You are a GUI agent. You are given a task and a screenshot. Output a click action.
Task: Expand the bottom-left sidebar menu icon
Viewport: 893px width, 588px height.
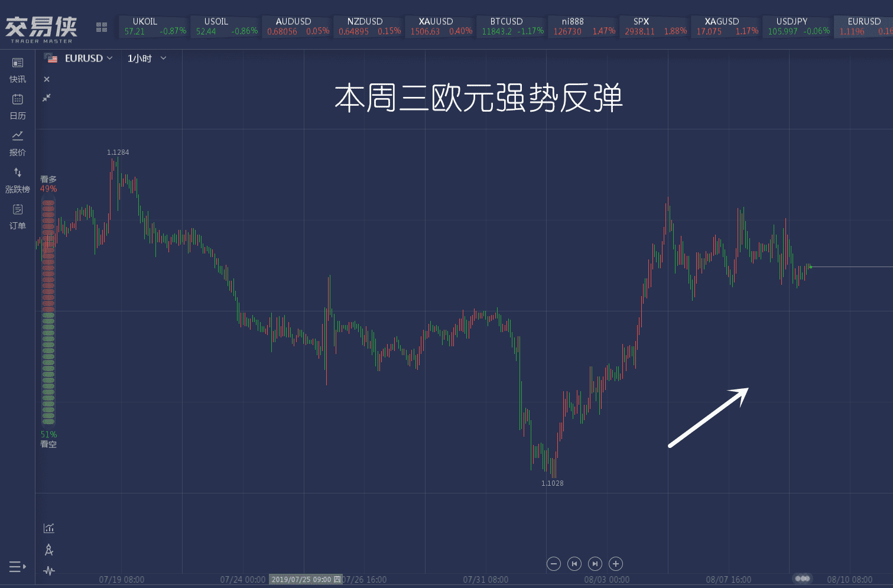point(18,567)
